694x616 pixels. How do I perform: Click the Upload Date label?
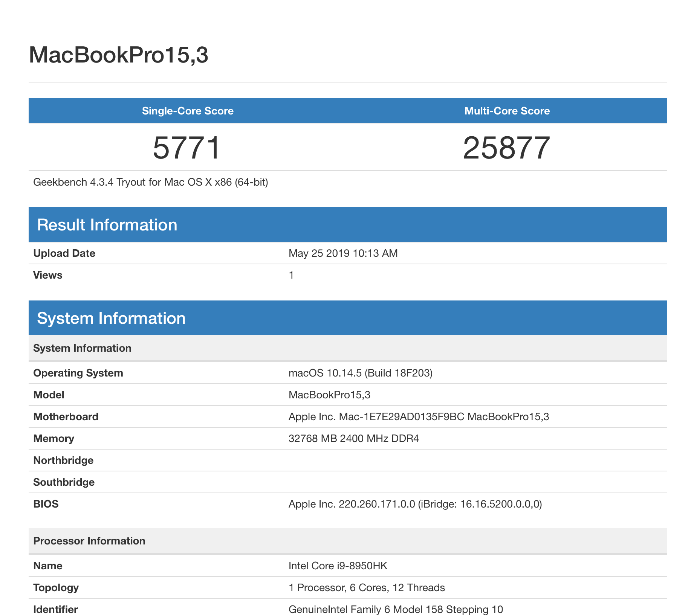click(x=64, y=253)
